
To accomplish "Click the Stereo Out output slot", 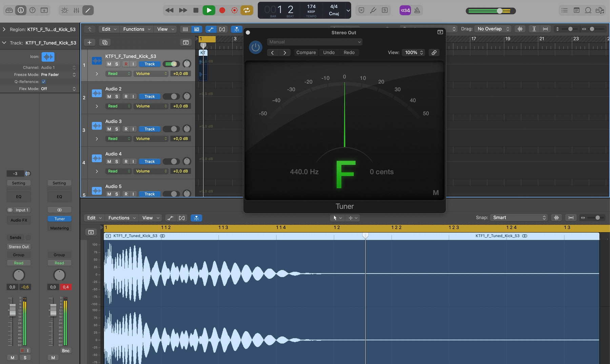I will [x=19, y=247].
